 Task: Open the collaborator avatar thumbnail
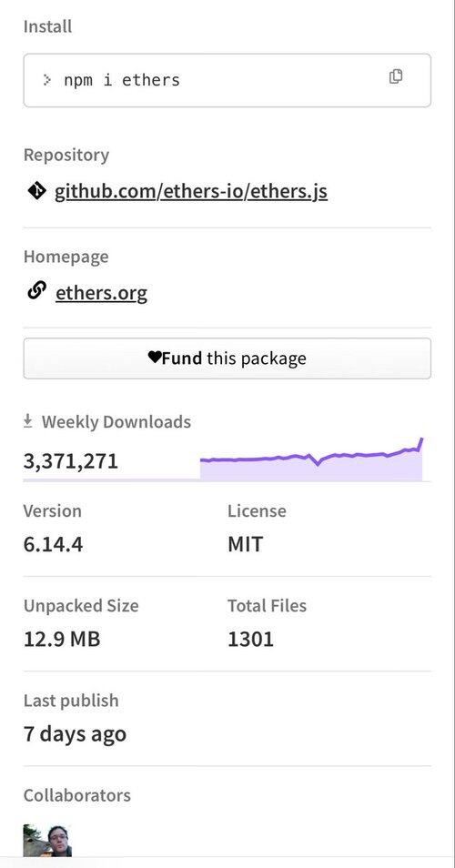pos(47,841)
